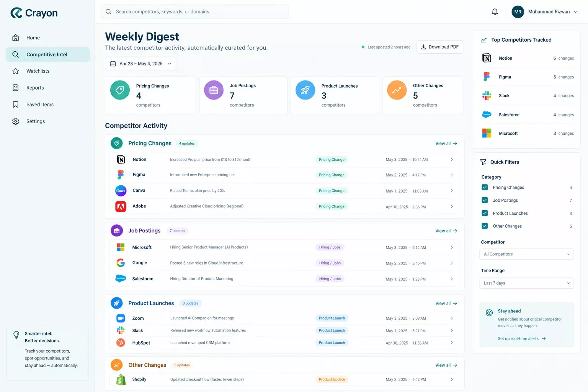
Task: Expand the Microsoft job posting row chevron
Action: point(452,247)
